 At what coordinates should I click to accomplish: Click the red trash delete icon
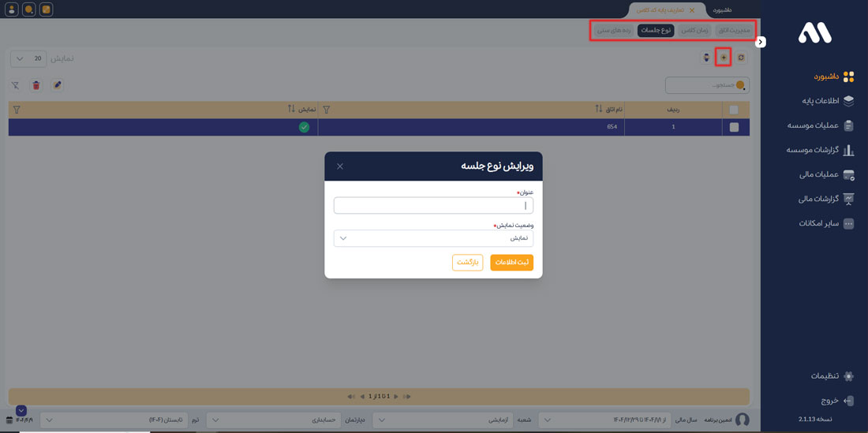point(36,85)
